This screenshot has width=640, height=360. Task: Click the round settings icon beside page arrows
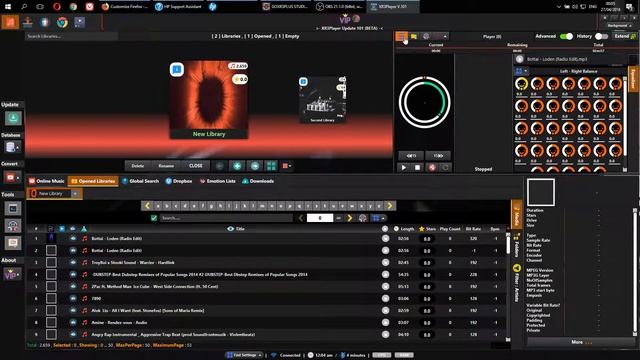(362, 218)
